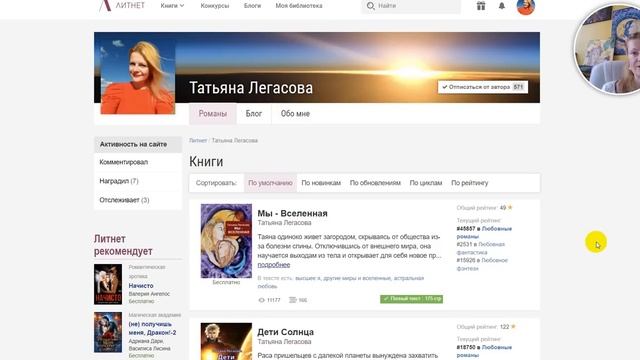Click Магическая академия genre label
Screen dimensions: 640x360
(x=155, y=315)
